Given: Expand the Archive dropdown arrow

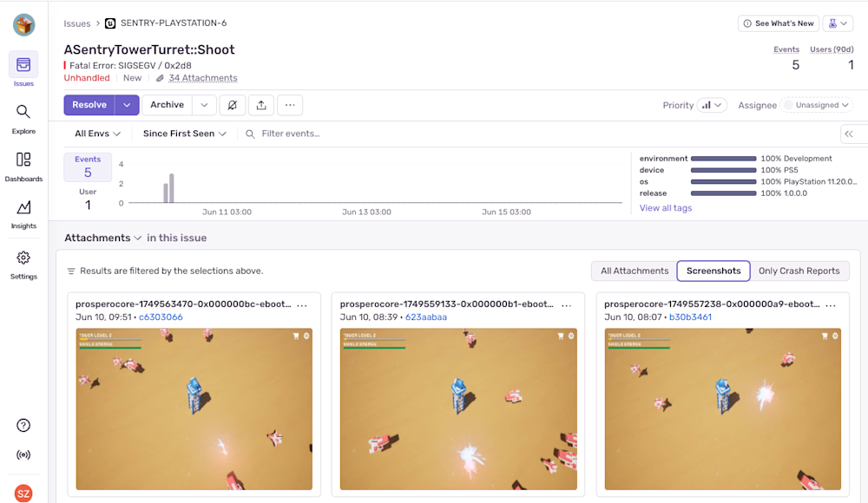Looking at the screenshot, I should [x=204, y=105].
